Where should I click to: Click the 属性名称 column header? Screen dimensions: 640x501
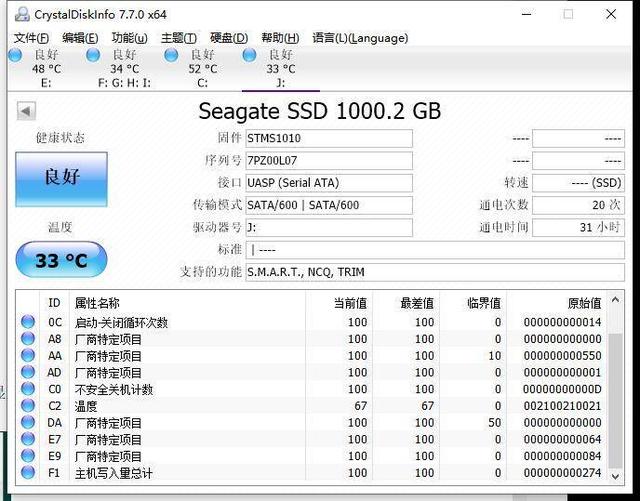[187, 303]
